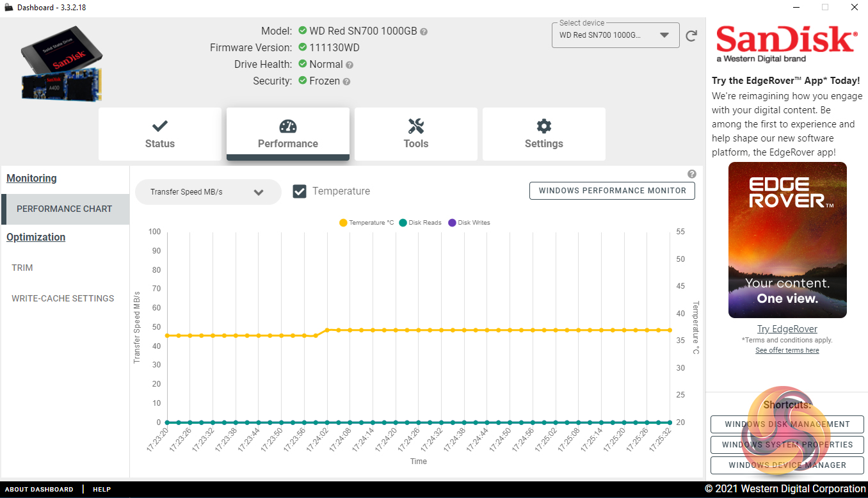Uncheck the Temperature checkbox
Screen dimensions: 868x498
pos(300,191)
